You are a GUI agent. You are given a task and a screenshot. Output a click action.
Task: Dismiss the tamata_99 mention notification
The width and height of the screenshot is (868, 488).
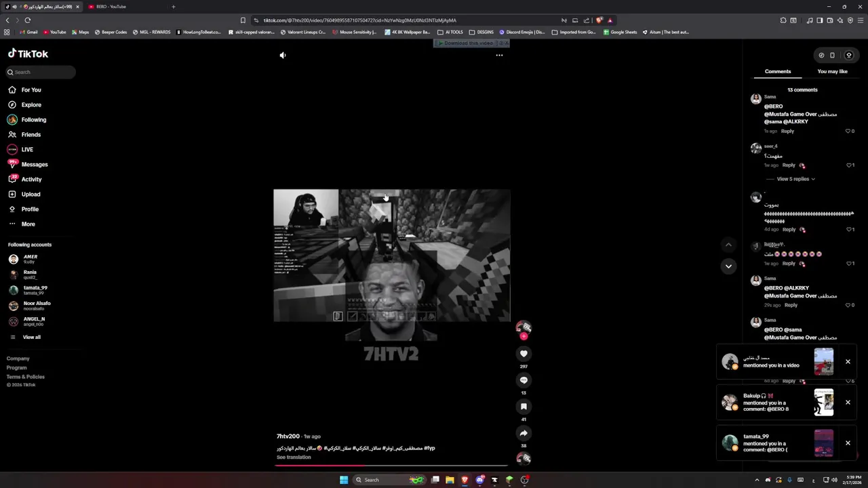point(848,443)
